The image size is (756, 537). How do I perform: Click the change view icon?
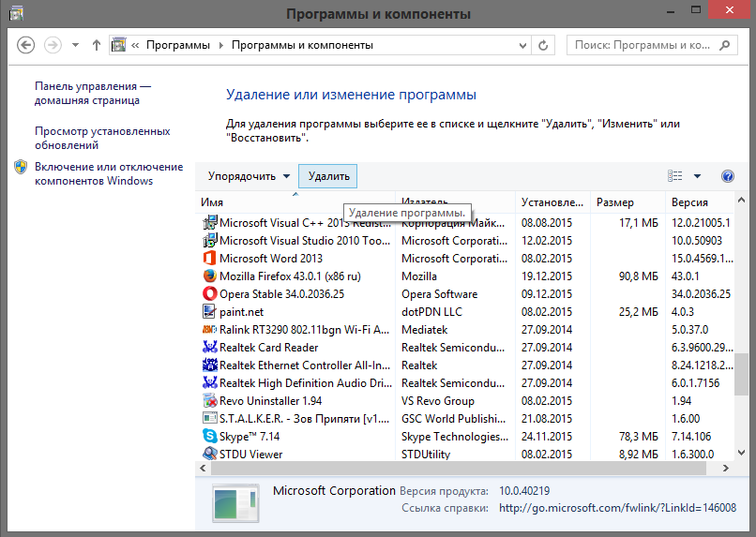674,176
